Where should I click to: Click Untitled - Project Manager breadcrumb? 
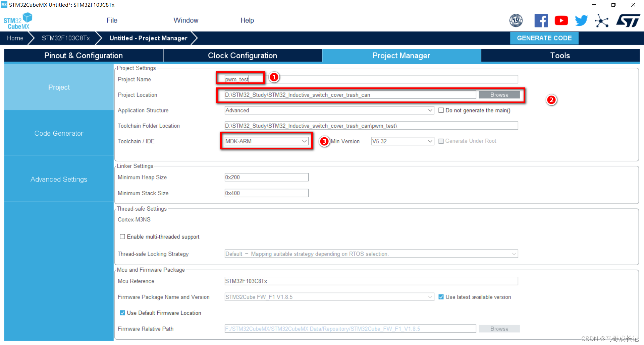(x=148, y=38)
